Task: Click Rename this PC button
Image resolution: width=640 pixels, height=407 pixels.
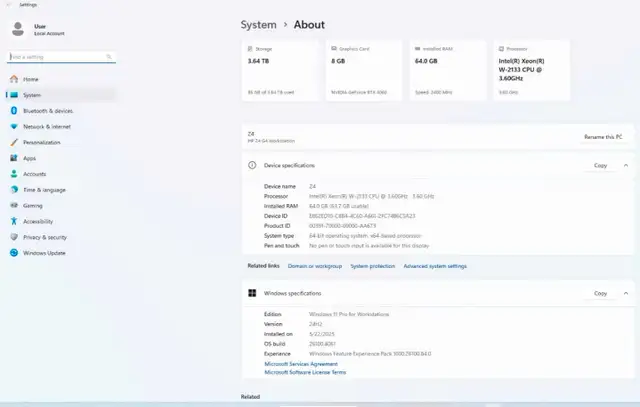Action: click(x=603, y=137)
